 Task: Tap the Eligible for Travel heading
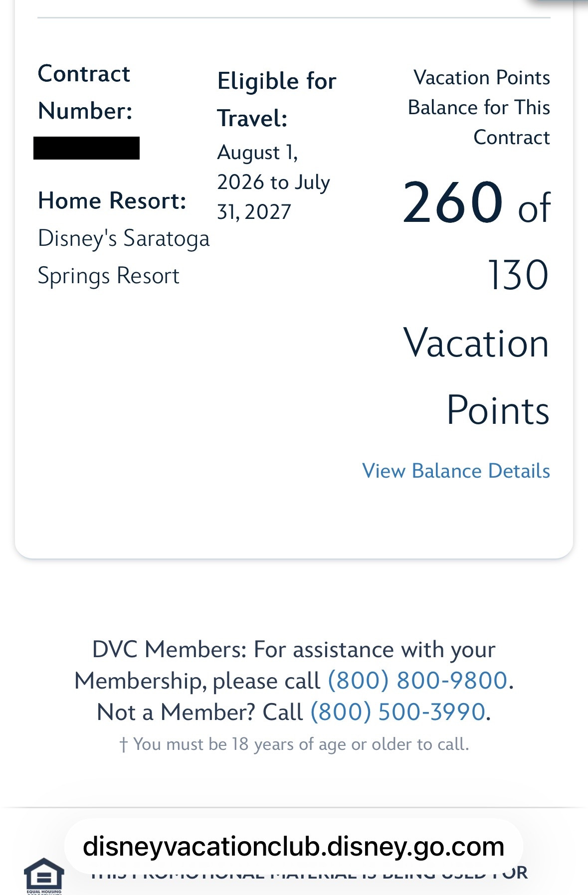click(277, 100)
